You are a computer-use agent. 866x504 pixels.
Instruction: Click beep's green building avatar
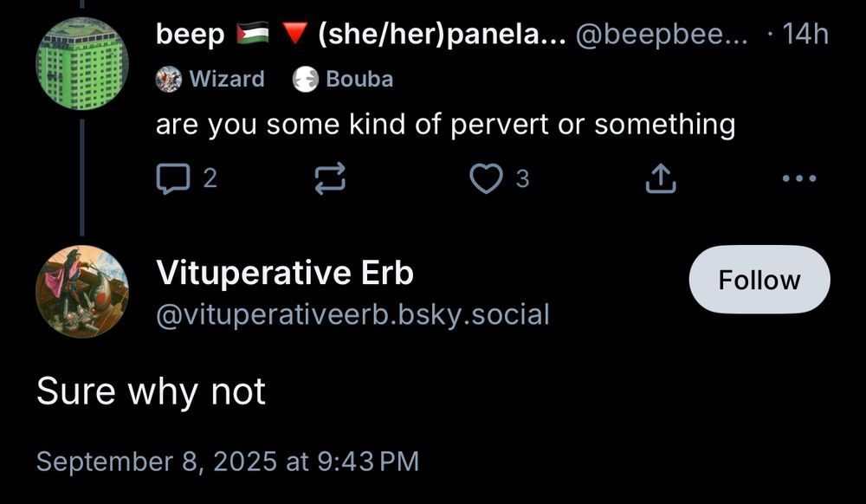pos(82,62)
